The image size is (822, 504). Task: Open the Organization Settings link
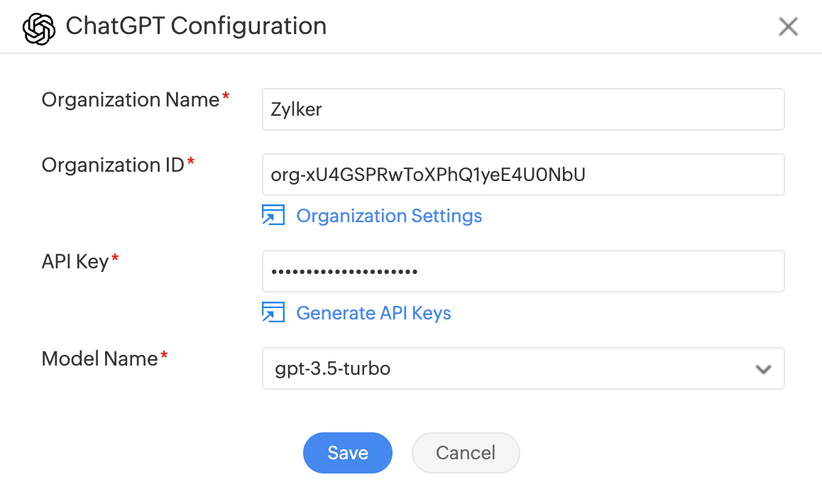[389, 216]
